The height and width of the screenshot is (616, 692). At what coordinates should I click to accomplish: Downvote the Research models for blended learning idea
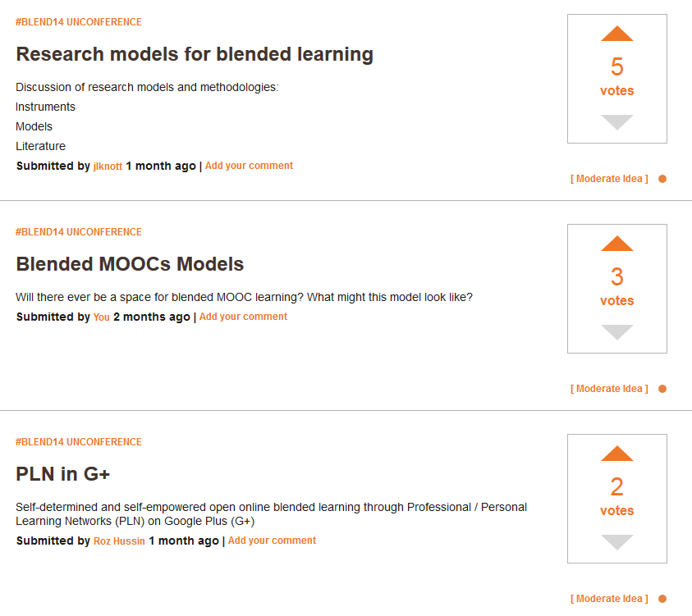tap(617, 122)
